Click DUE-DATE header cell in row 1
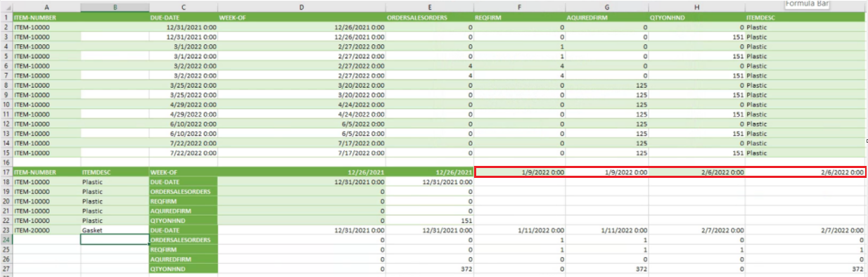Viewport: 868px width, 277px height. tap(183, 17)
